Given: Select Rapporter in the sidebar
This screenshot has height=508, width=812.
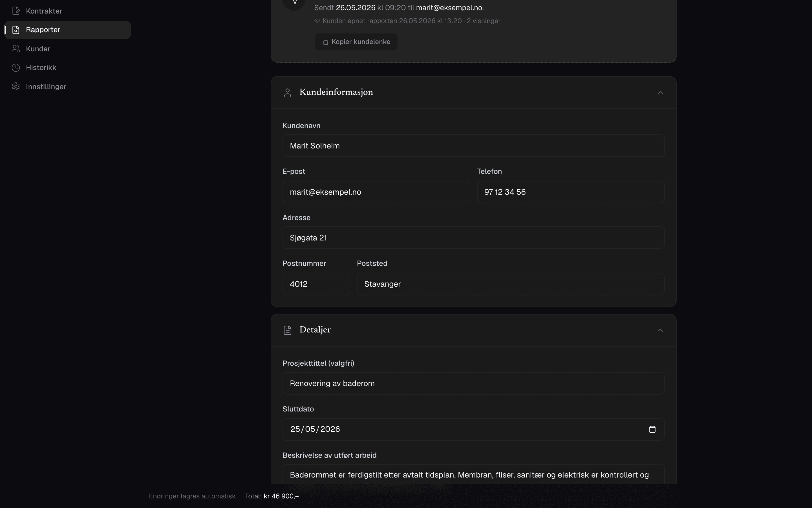Looking at the screenshot, I should click(67, 30).
